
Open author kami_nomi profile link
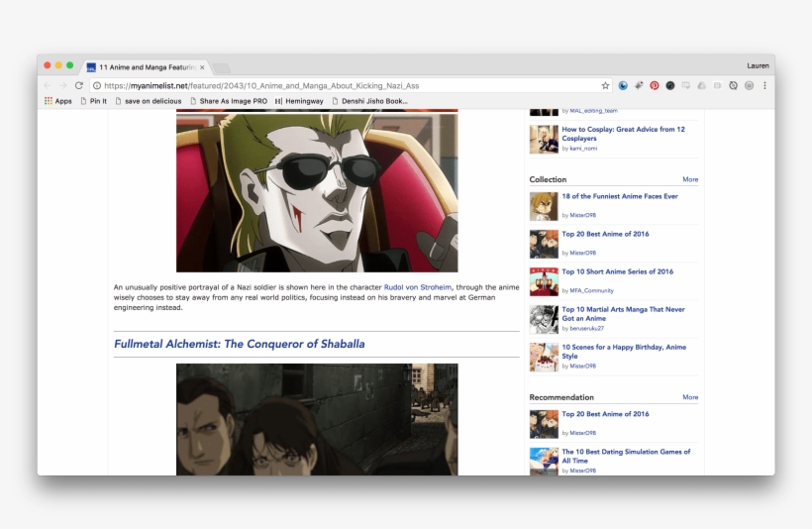point(583,149)
